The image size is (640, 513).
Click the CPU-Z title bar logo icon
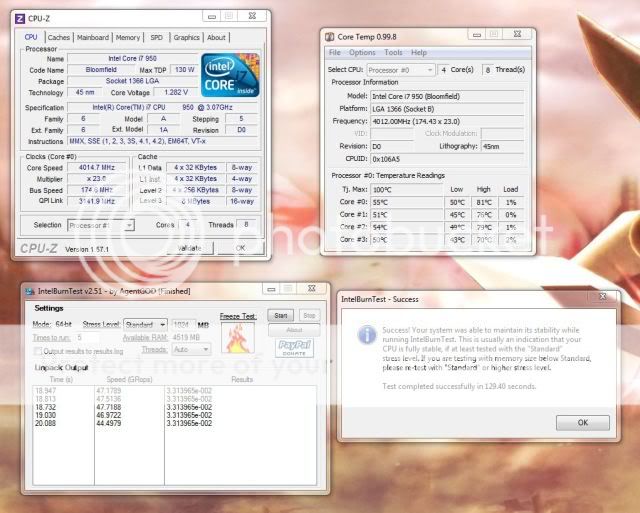[20, 18]
